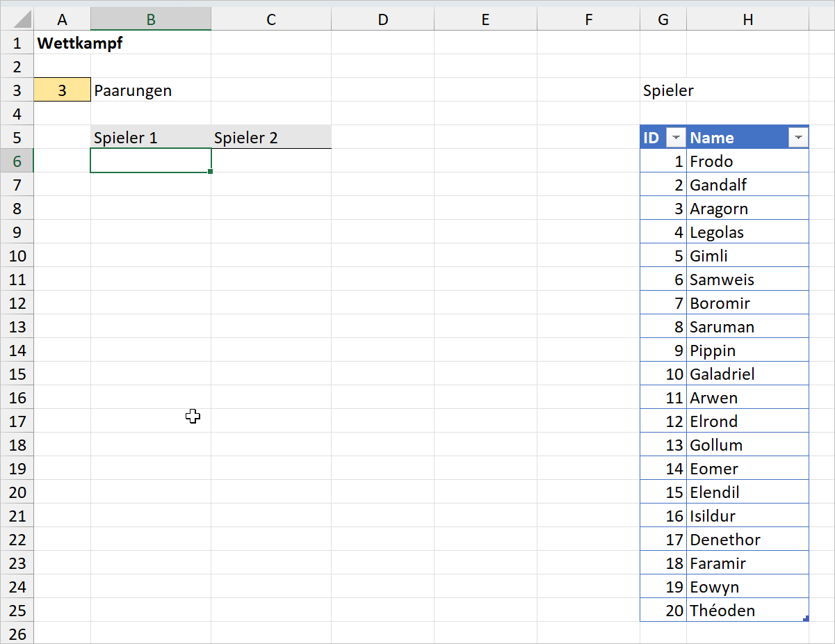Viewport: 835px width, 644px height.
Task: Click the cell with name Galadriel
Action: 747,374
